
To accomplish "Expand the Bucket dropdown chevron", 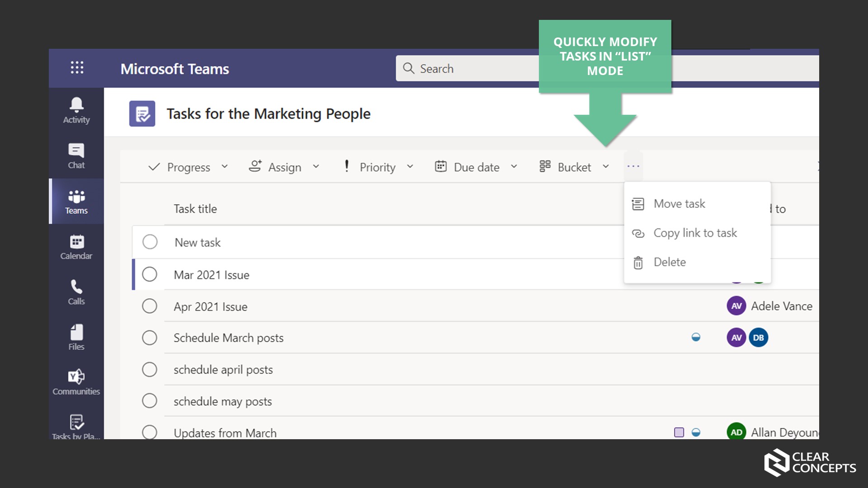I will 606,167.
